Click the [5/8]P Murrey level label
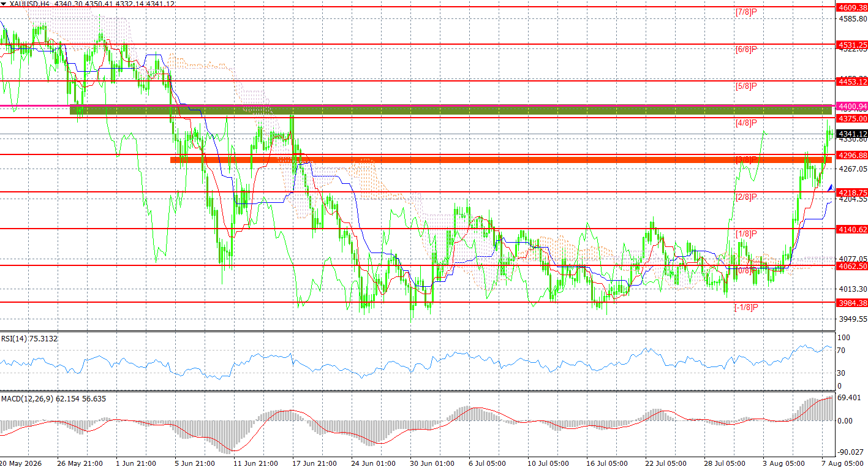This screenshot has height=467, width=868. [746, 86]
